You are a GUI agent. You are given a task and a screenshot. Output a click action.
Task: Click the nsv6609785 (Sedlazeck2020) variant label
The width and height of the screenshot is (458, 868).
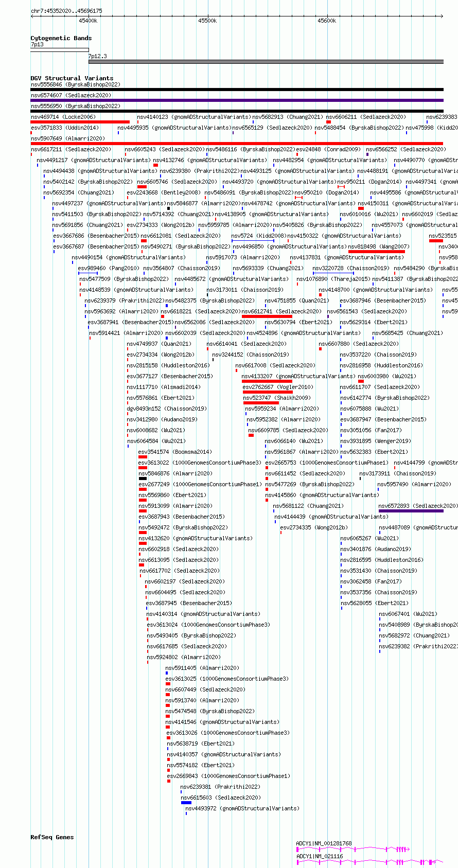tap(288, 430)
